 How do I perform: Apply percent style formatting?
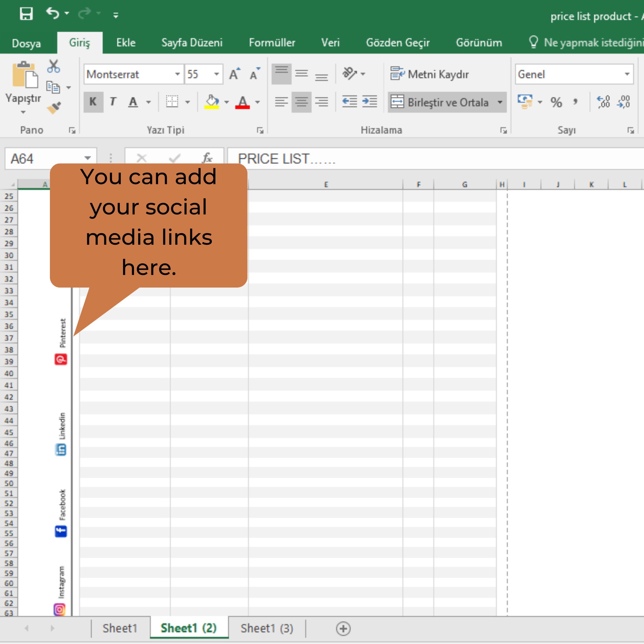click(x=556, y=103)
